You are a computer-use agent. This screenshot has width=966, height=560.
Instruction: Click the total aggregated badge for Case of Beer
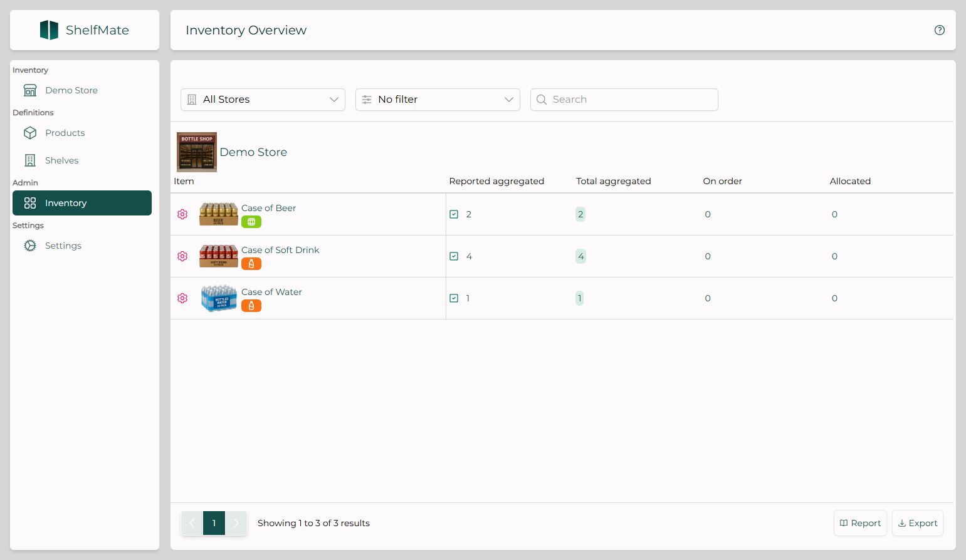coord(580,214)
